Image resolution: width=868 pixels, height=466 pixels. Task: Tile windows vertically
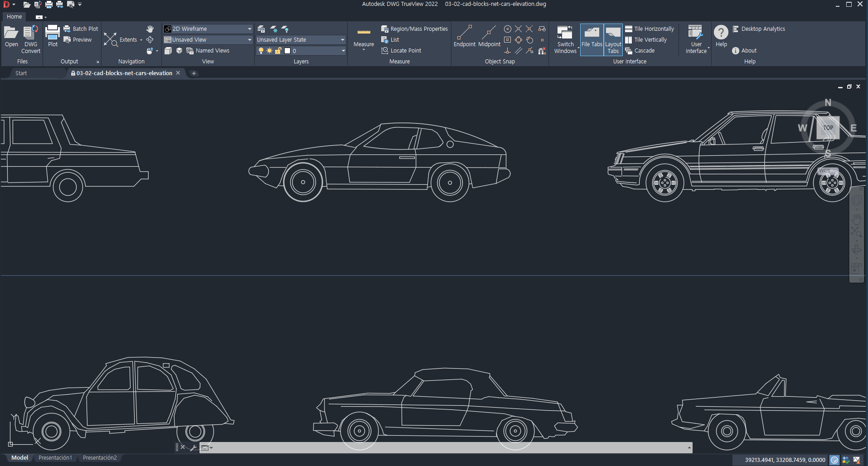point(645,40)
